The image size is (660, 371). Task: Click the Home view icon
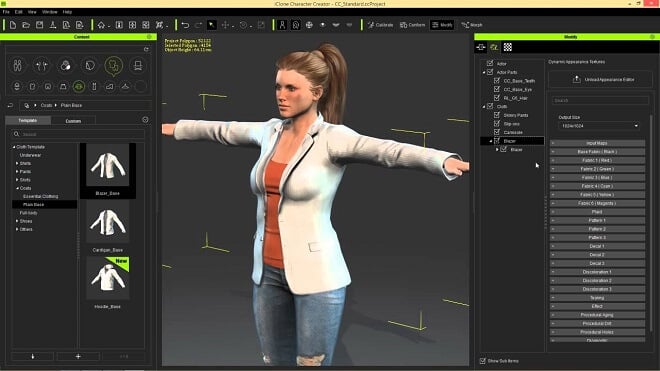coord(101,25)
